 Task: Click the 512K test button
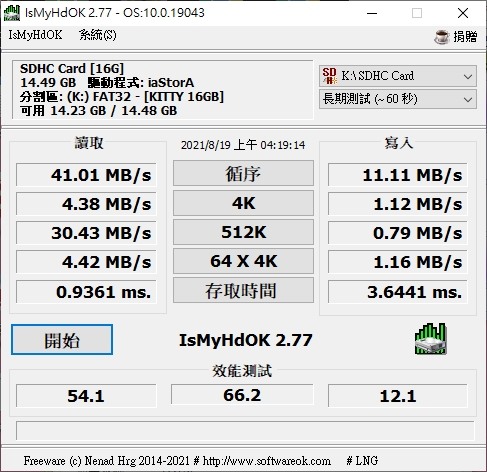(243, 232)
